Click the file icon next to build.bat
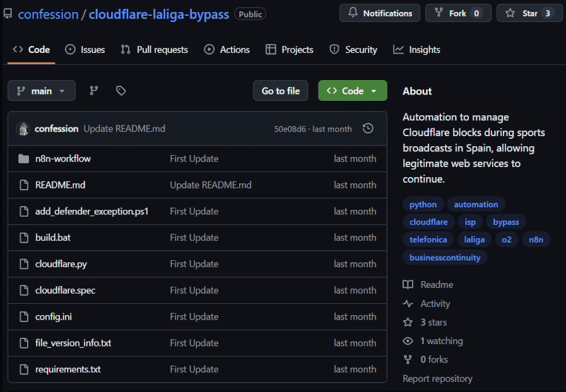 pyautogui.click(x=24, y=238)
